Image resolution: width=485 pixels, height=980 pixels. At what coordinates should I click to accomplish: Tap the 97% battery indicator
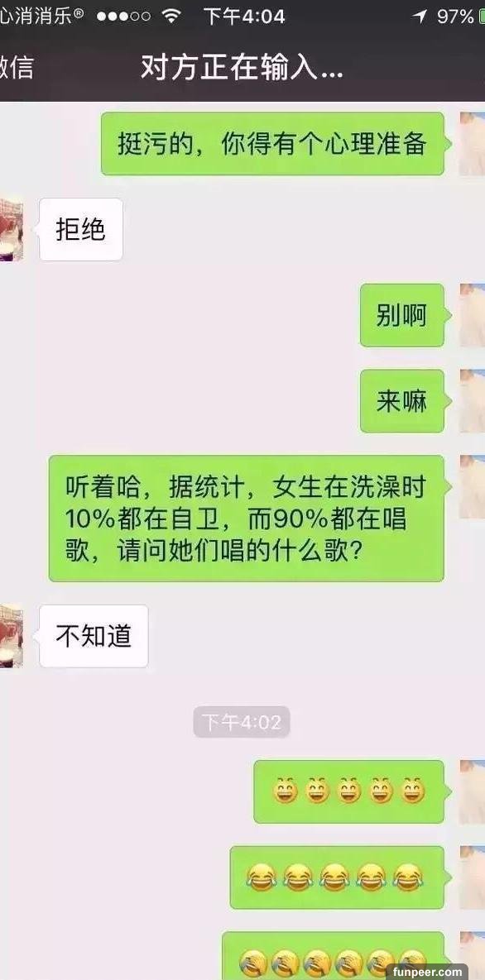[x=455, y=17]
